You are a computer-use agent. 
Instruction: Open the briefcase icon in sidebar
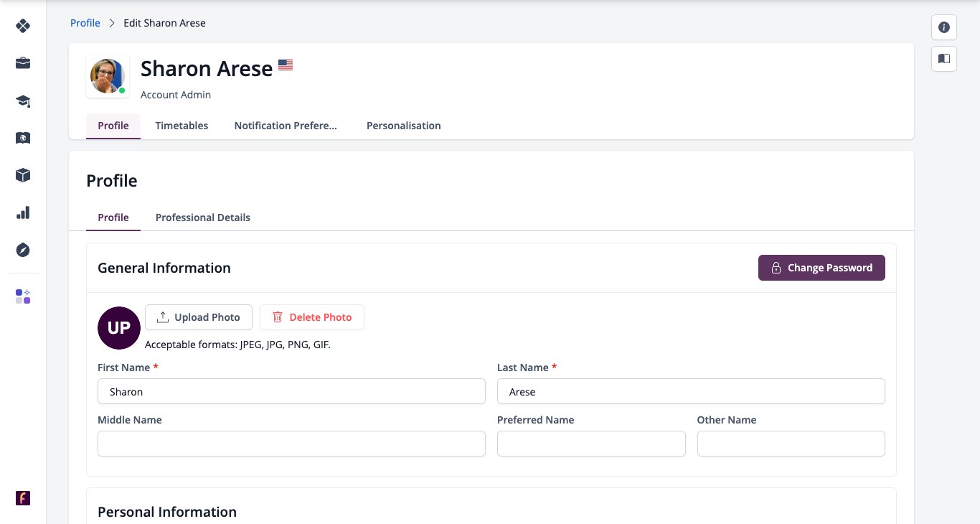(x=23, y=63)
